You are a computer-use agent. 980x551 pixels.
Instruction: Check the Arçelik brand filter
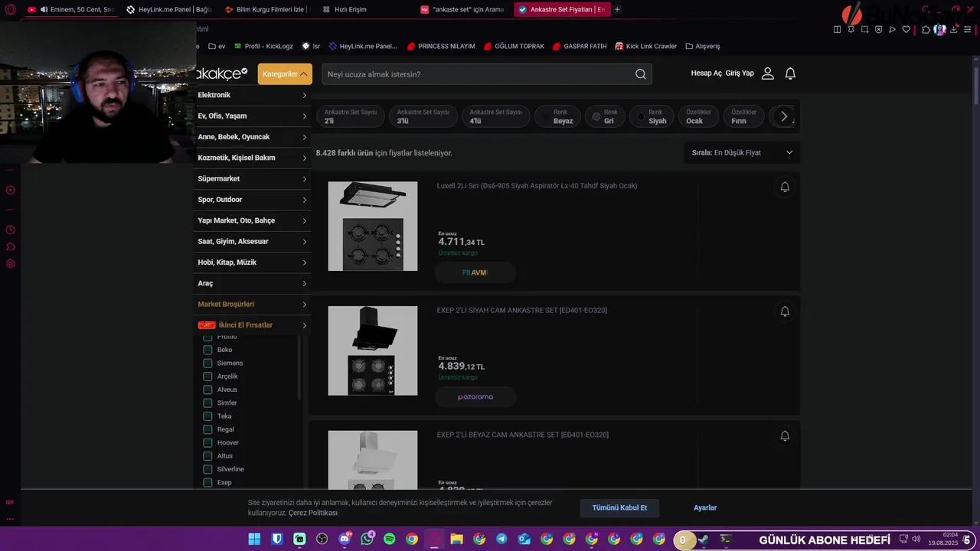tap(207, 377)
